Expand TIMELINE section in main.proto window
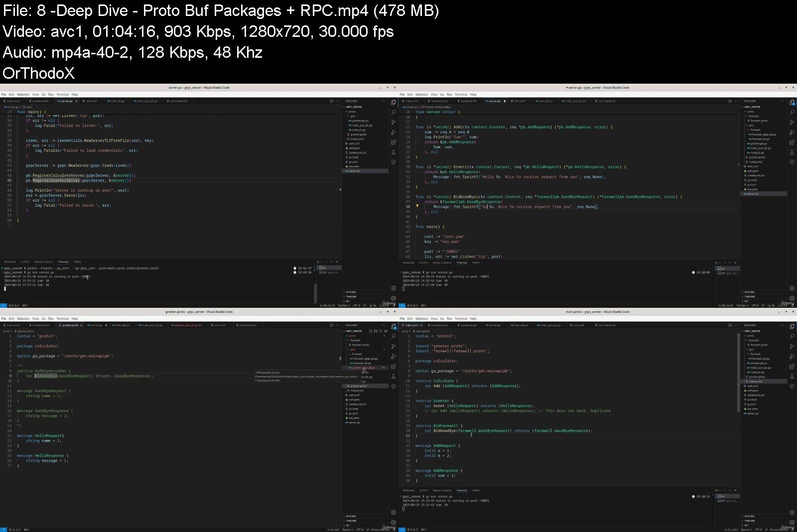 pyautogui.click(x=749, y=521)
